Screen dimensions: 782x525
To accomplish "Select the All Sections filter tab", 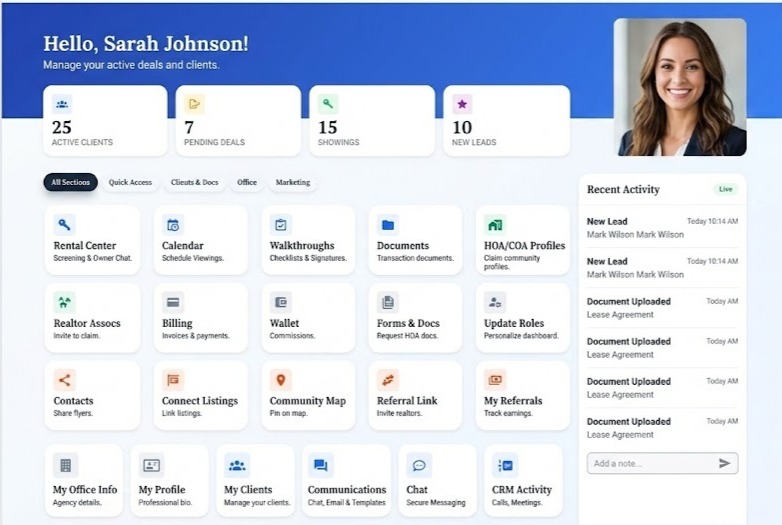I will click(x=70, y=182).
